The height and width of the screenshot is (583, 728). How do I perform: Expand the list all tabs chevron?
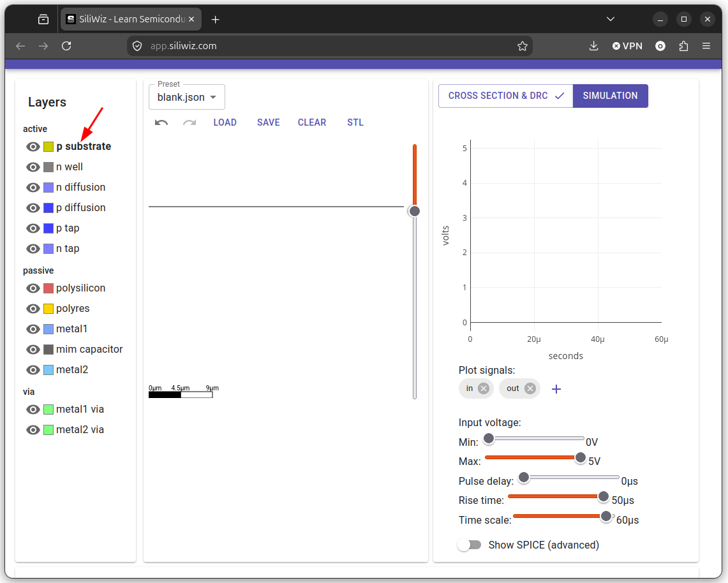pos(611,19)
